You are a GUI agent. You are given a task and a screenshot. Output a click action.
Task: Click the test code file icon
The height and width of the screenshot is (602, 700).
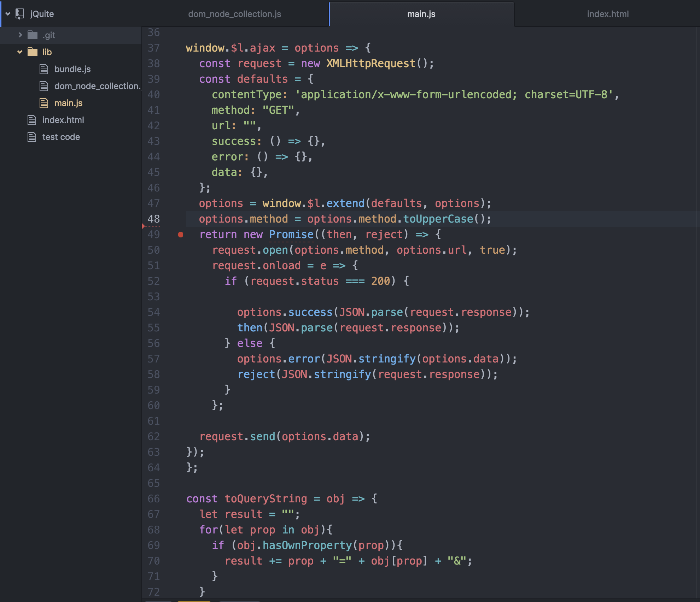[x=32, y=137]
